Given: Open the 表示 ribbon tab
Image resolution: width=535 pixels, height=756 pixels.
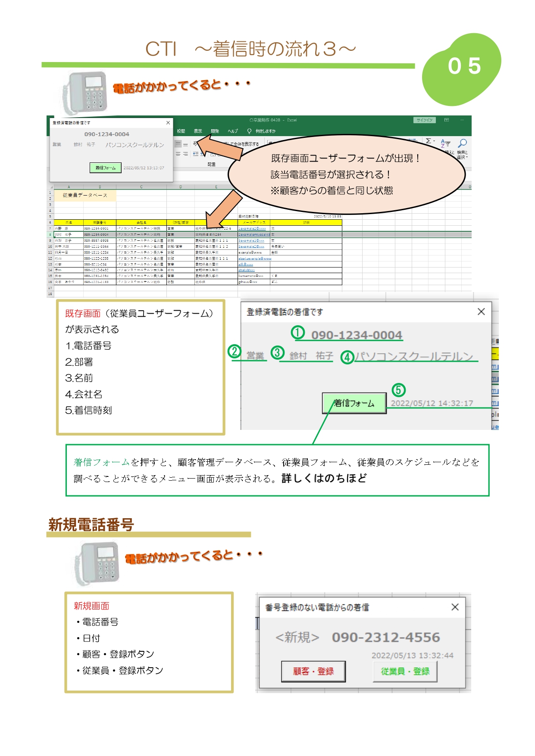Looking at the screenshot, I should (198, 131).
